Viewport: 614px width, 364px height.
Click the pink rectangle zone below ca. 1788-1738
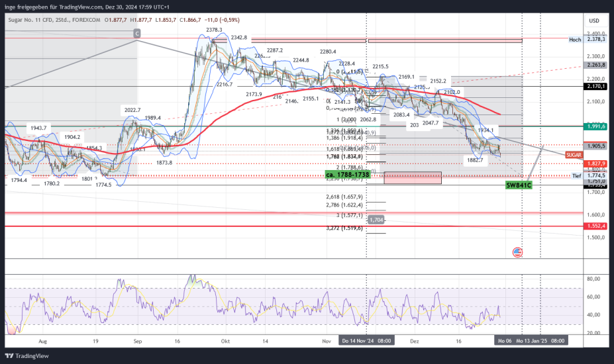point(412,177)
